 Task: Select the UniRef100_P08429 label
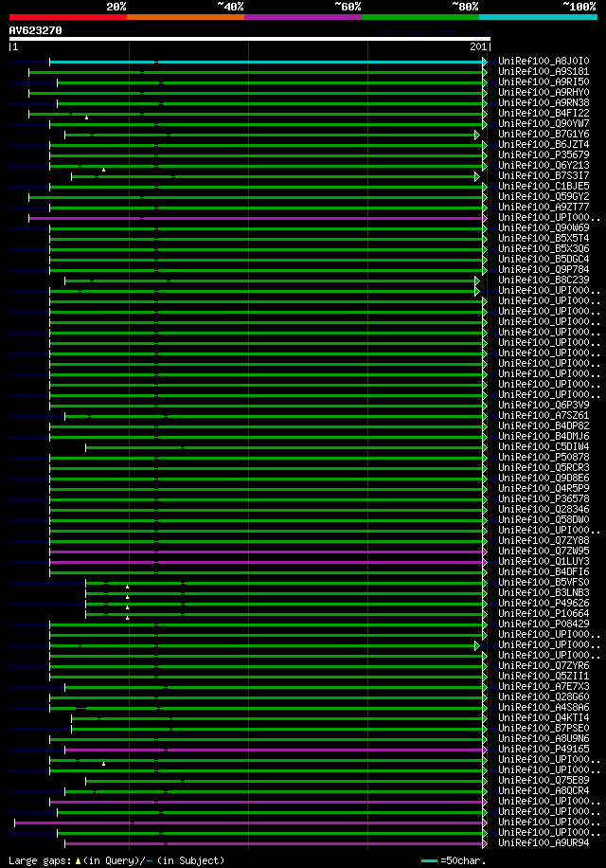point(544,624)
